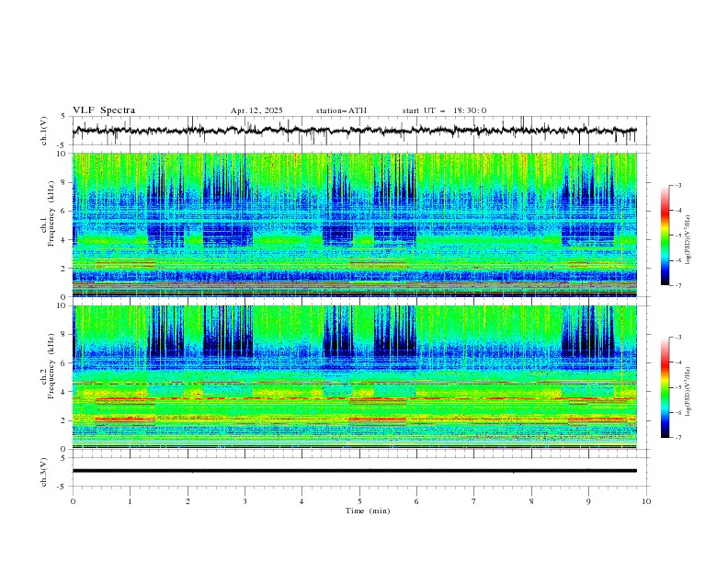728x563 pixels.
Task: Click the ch.2 'Frequency (kHz)' axis label
Action: click(52, 365)
